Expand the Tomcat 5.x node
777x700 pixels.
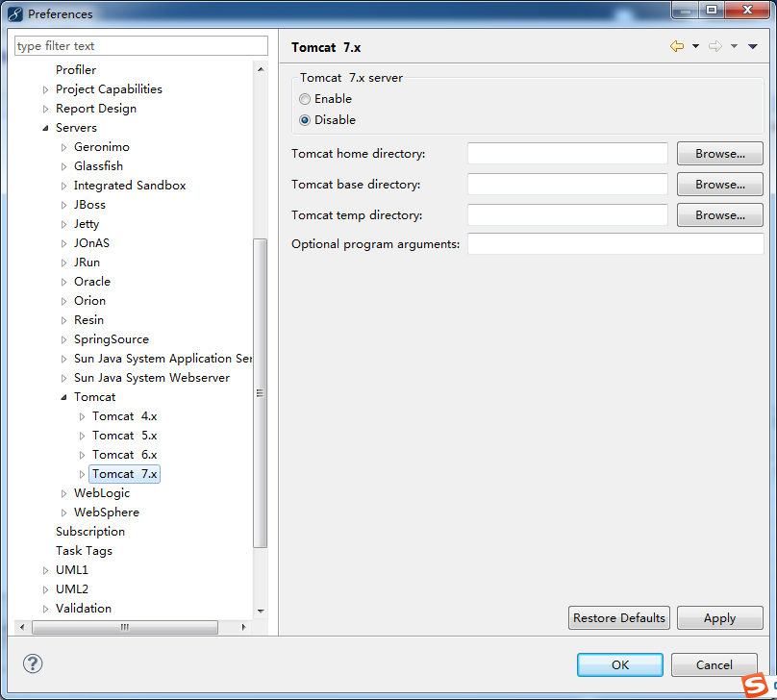tap(83, 436)
